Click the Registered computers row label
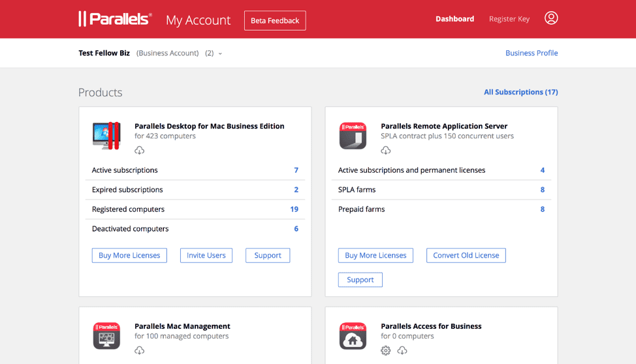 (128, 209)
